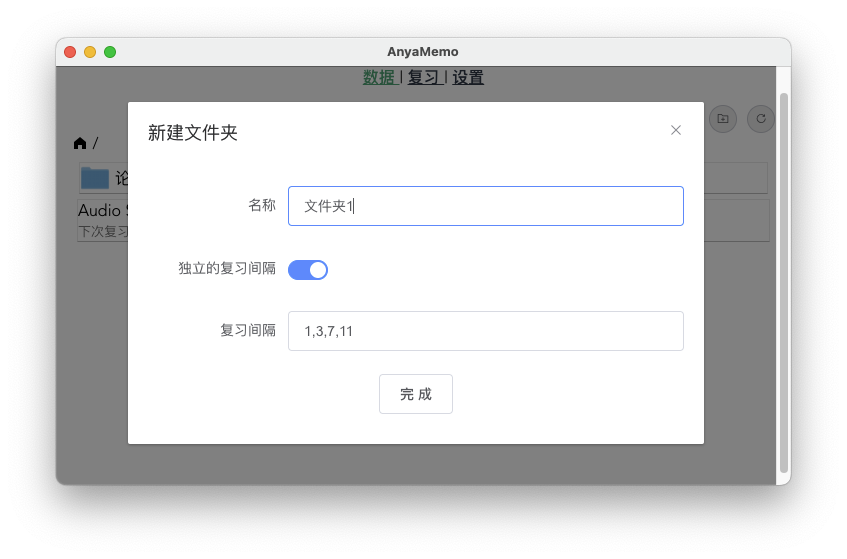Image resolution: width=847 pixels, height=559 pixels.
Task: Click the vertical scrollbar on the right
Action: pos(783,280)
